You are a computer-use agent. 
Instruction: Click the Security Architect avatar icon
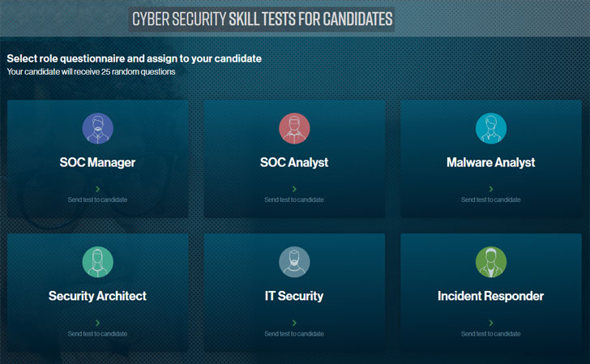(97, 262)
